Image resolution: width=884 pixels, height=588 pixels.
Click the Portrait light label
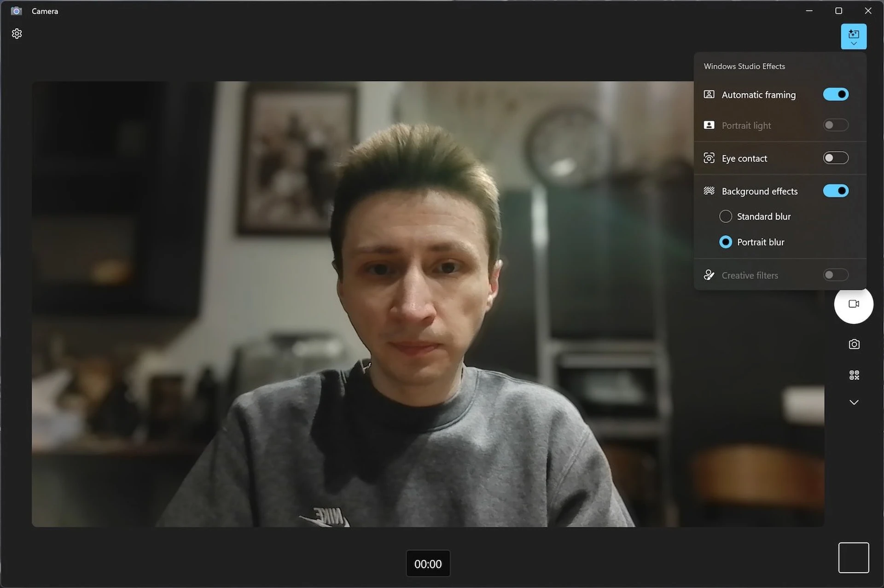[746, 126]
